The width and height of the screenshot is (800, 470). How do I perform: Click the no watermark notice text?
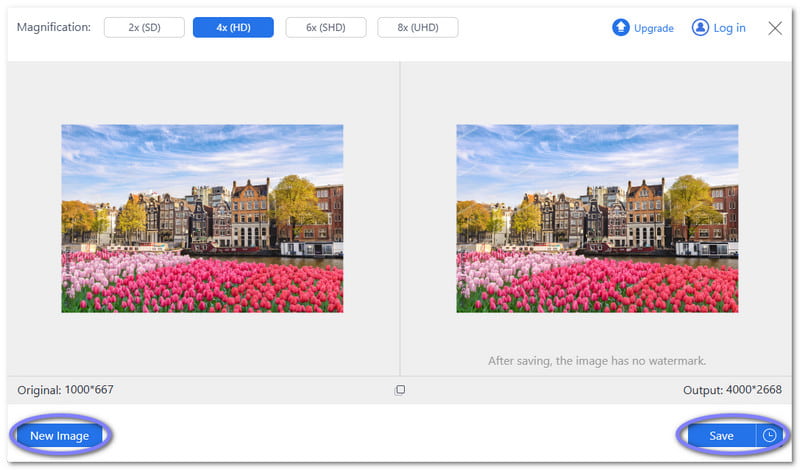point(597,361)
